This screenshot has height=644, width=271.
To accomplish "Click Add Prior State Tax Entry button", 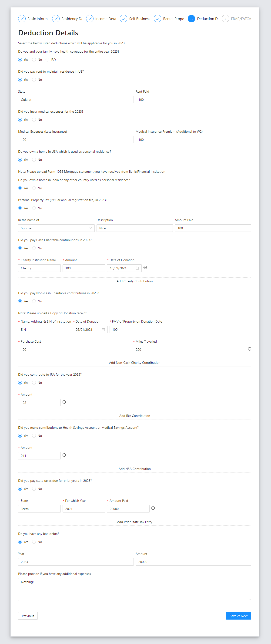I will 135,522.
